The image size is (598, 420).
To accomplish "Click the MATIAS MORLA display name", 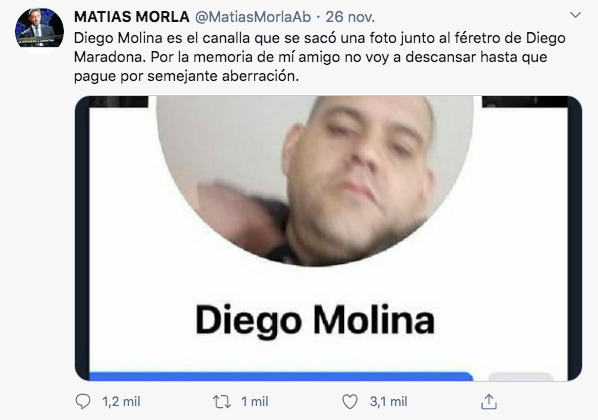I will pyautogui.click(x=132, y=17).
